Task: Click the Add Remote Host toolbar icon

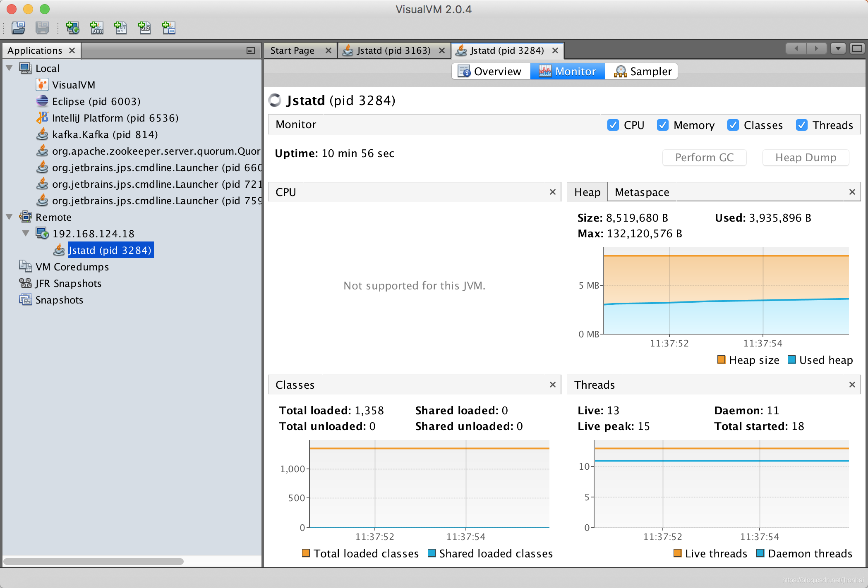Action: (73, 28)
